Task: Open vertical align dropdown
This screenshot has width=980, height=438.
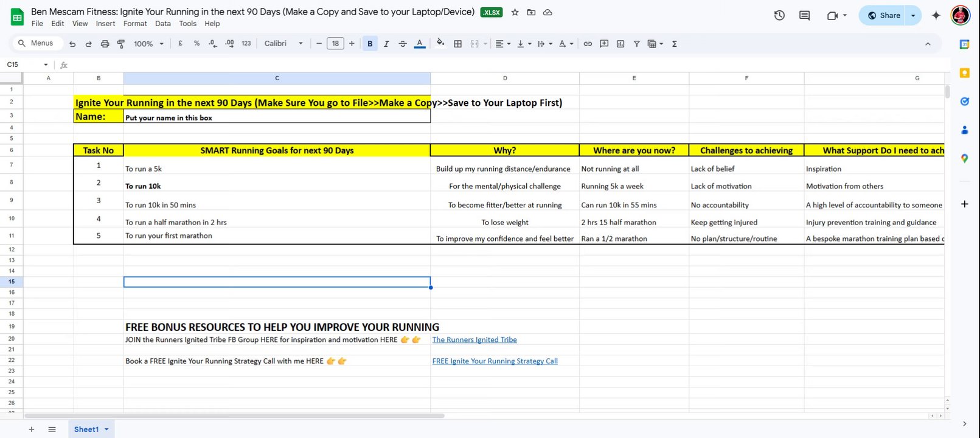Action: tap(524, 44)
